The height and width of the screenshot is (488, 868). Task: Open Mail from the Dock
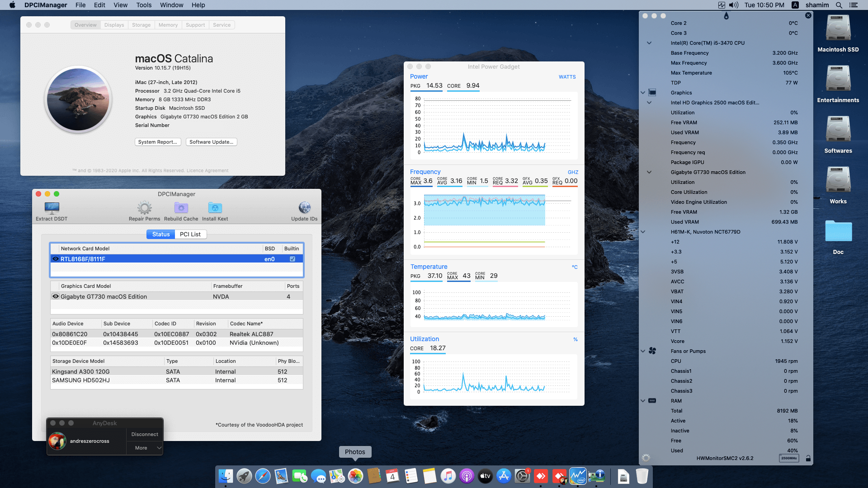click(281, 476)
